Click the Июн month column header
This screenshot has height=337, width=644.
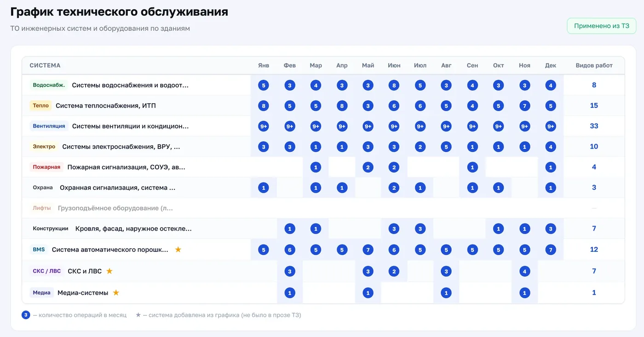394,65
